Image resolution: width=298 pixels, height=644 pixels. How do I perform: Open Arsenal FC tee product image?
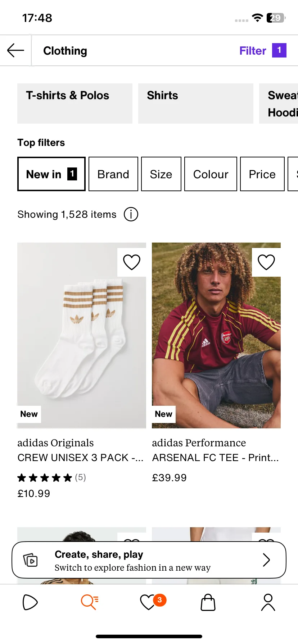[x=216, y=335]
